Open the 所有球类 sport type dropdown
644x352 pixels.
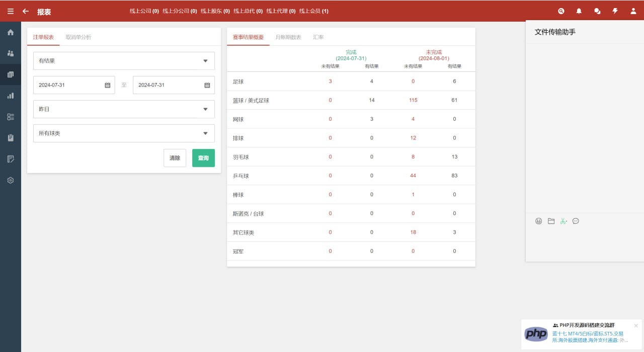(x=124, y=133)
